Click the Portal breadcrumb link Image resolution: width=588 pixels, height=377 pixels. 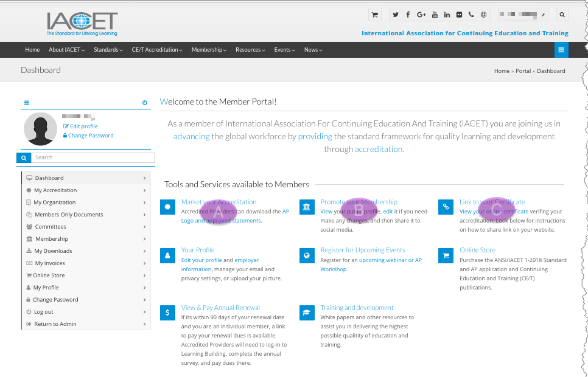pos(523,71)
